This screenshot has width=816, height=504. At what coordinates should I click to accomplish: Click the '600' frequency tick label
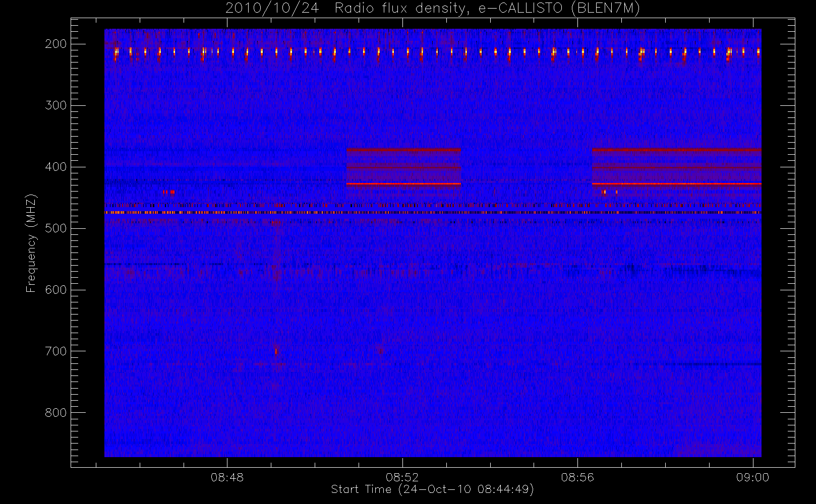click(56, 290)
